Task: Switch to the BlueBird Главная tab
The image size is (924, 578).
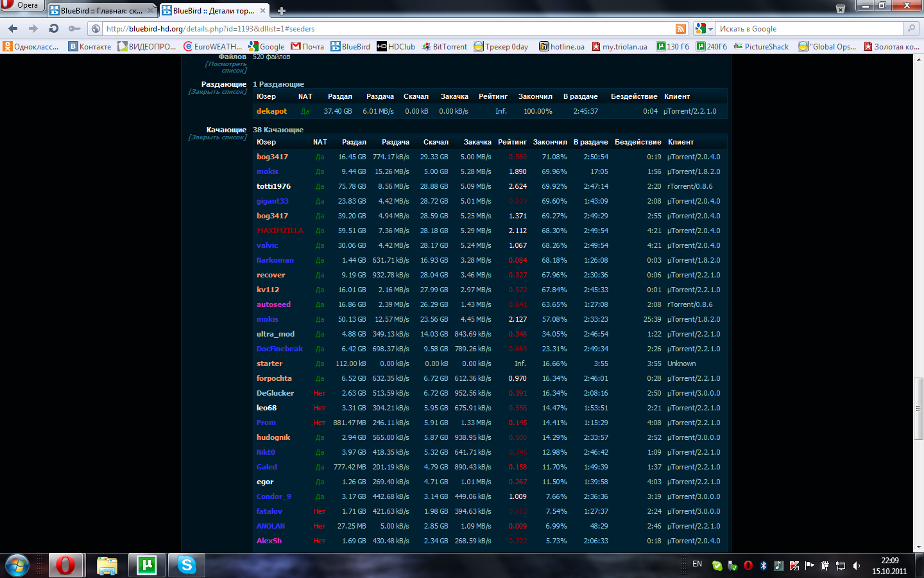Action: click(101, 10)
